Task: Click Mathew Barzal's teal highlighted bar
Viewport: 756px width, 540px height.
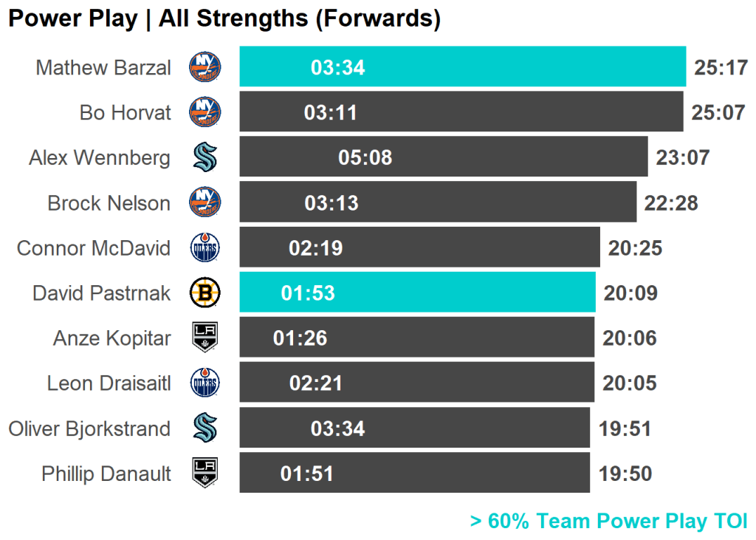Action: pos(517,67)
